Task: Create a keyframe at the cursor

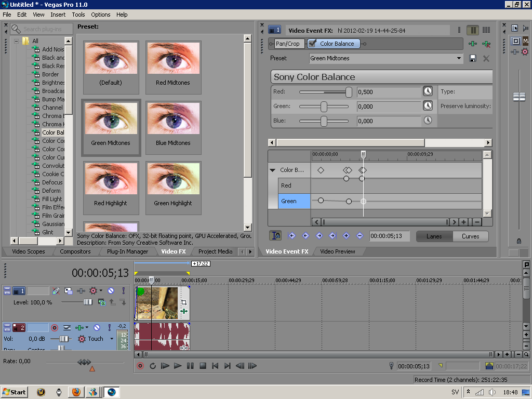Action: tap(347, 235)
